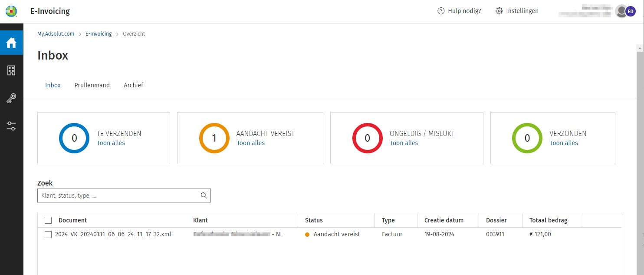Image resolution: width=644 pixels, height=275 pixels.
Task: Click Toon alles under Aandacht vereist
Action: click(250, 143)
